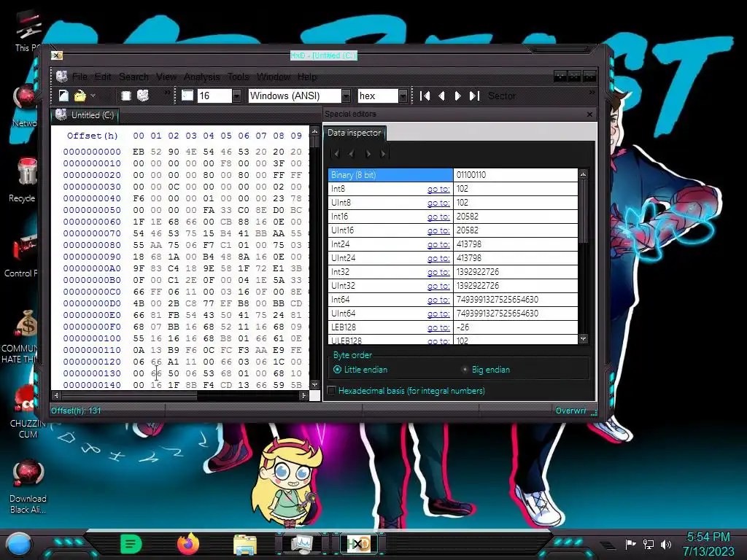The width and height of the screenshot is (747, 560).
Task: Close the Special editors panel
Action: 589,114
